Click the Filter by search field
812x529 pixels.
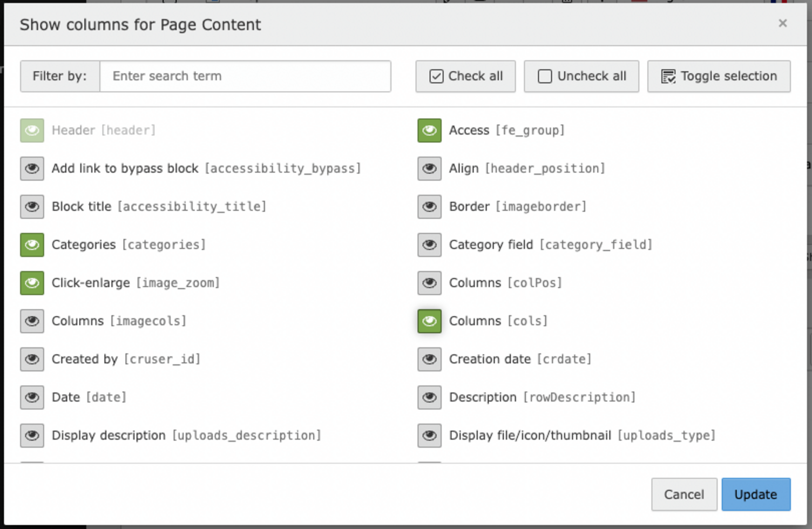245,76
